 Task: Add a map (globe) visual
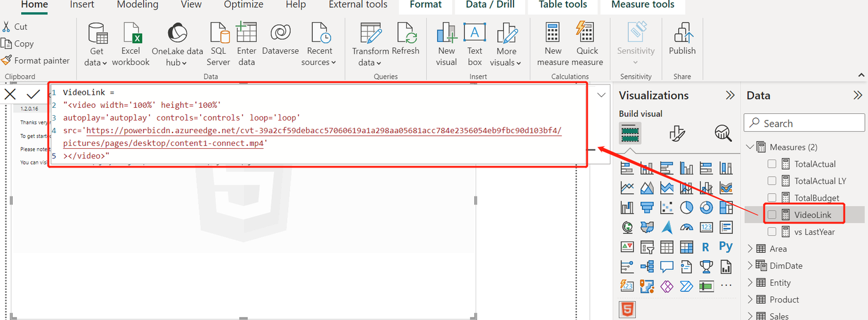pos(627,227)
